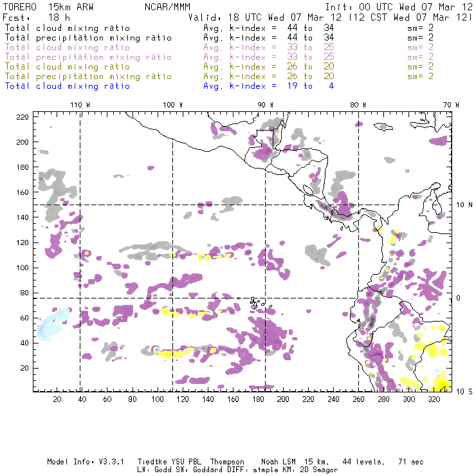Viewport: 476px width, 476px height.
Task: Click the "80 W" longitude label
Action: coord(358,105)
